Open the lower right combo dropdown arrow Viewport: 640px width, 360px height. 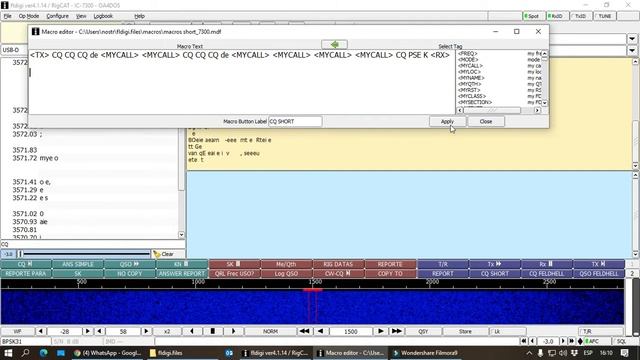pos(632,50)
